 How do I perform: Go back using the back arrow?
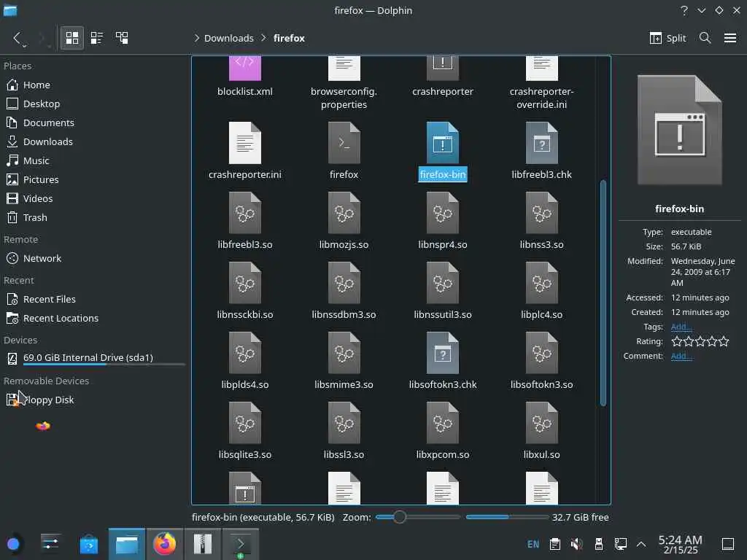[x=18, y=38]
